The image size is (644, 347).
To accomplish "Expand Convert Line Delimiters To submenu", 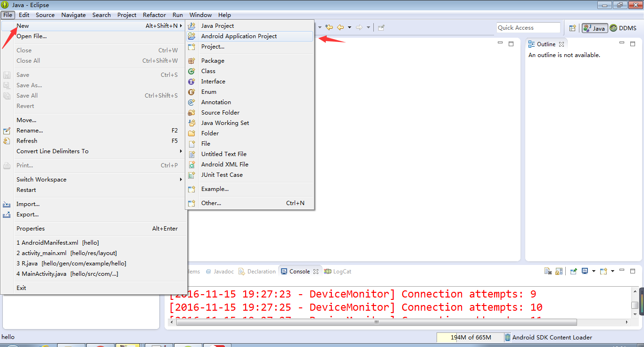I will [181, 151].
